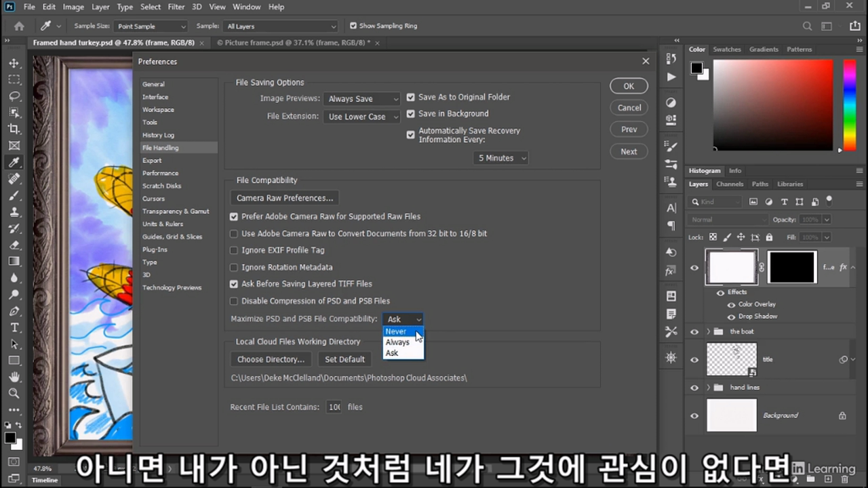Hide the Background layer
This screenshot has width=868, height=488.
coord(694,415)
